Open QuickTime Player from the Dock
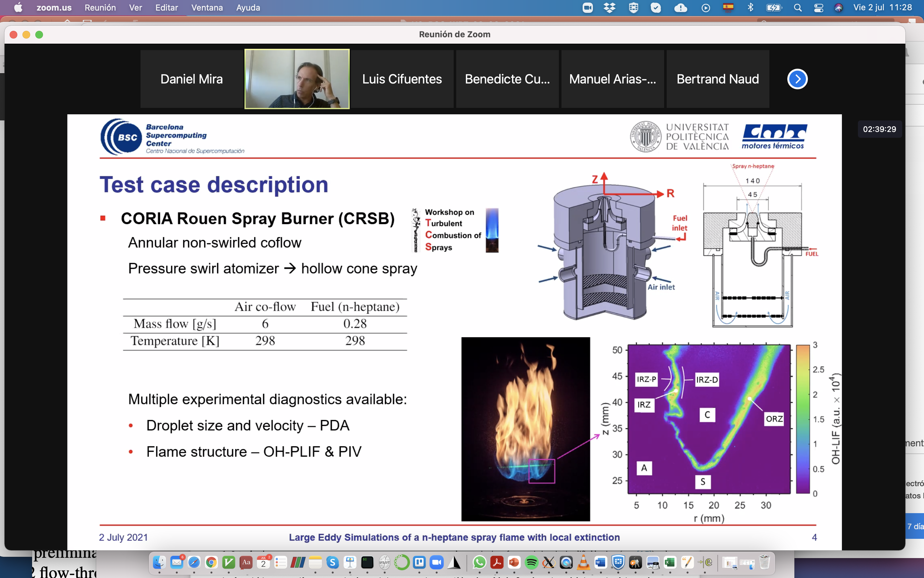The height and width of the screenshot is (578, 924). pyautogui.click(x=566, y=562)
